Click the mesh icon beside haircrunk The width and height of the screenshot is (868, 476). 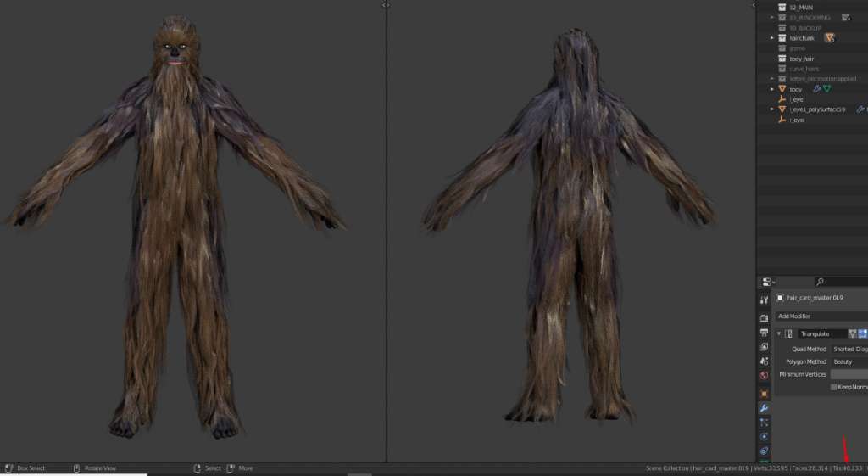point(829,37)
